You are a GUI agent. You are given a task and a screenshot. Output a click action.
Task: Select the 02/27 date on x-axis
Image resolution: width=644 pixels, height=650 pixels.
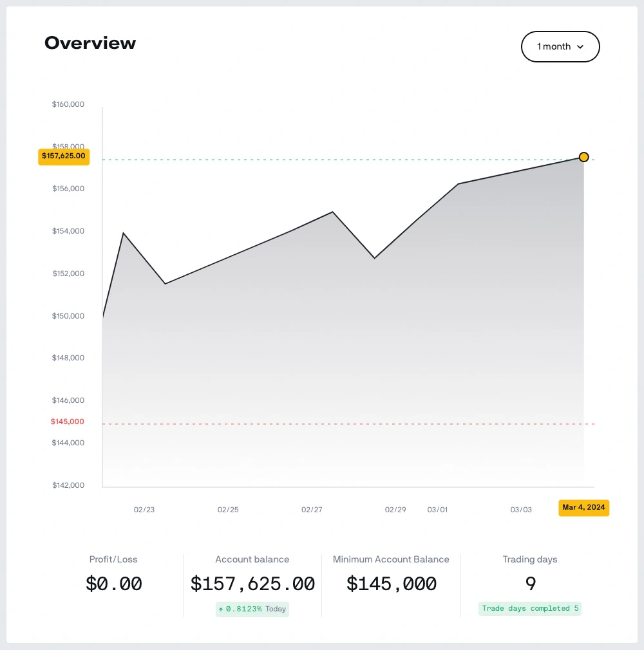pyautogui.click(x=312, y=510)
